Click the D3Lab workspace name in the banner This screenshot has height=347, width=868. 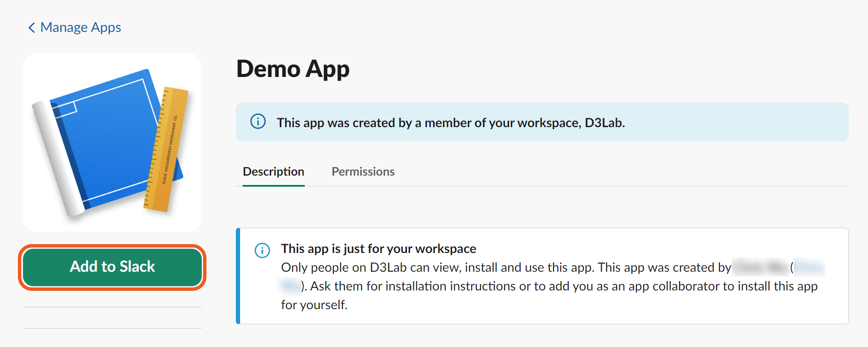(603, 123)
